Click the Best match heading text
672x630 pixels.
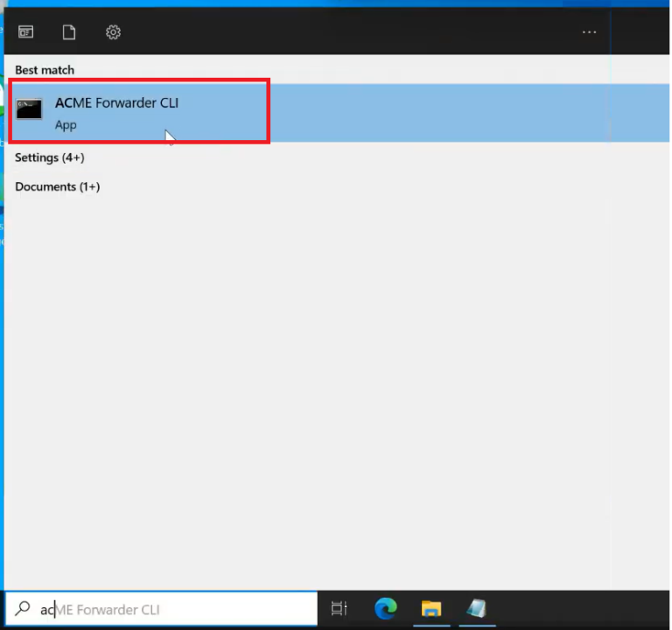coord(45,70)
